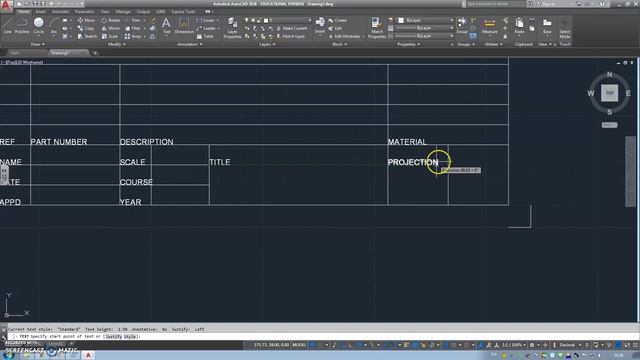640x360 pixels.
Task: Select the Line tool
Action: pyautogui.click(x=7, y=25)
